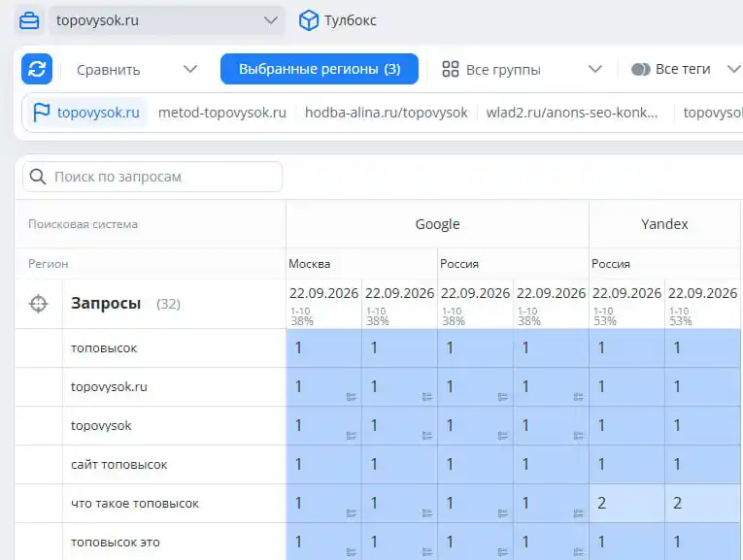Click SERP icon in topovysok.ru row, second Google Россия cell
Viewport: 743px width, 560px height.
tap(578, 397)
